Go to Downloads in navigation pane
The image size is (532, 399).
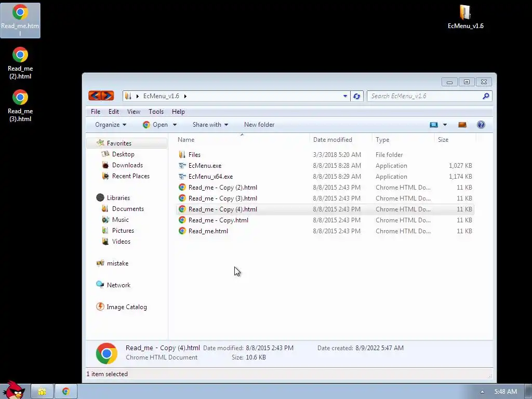point(127,165)
